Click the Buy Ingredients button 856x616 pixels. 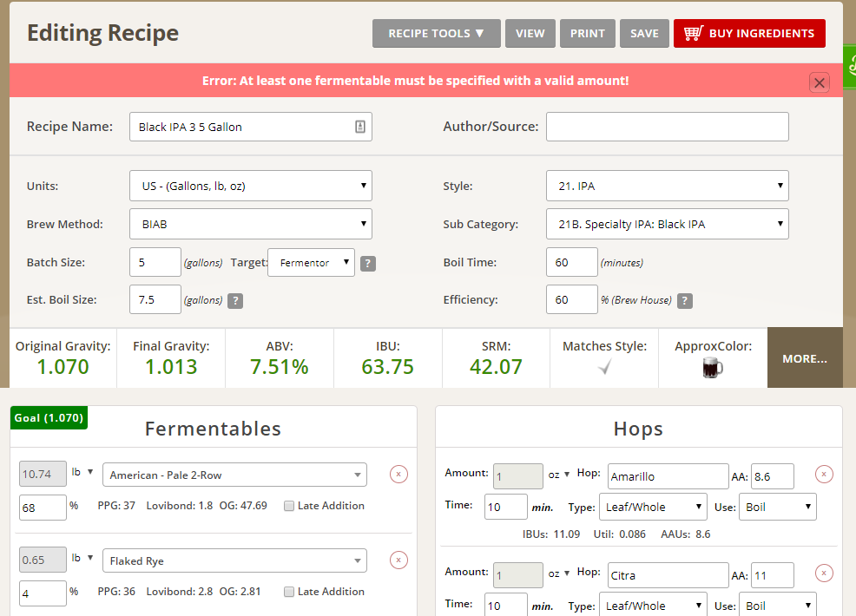pyautogui.click(x=748, y=34)
